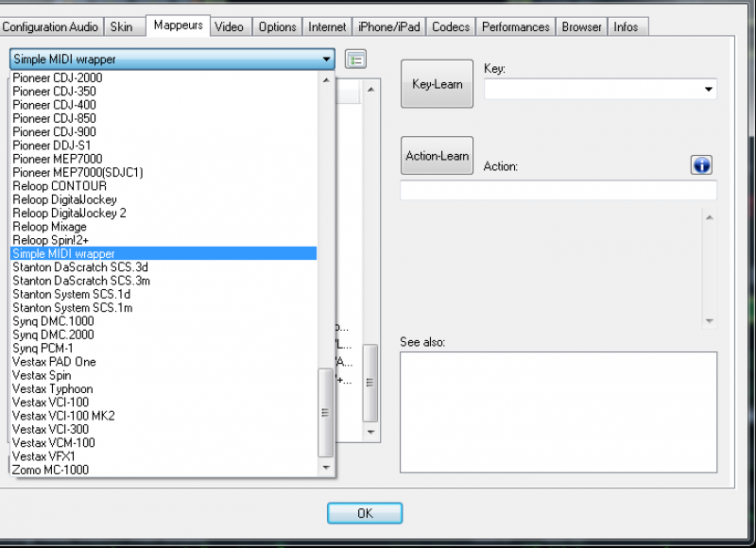
Task: Confirm with the OK button
Action: (365, 513)
